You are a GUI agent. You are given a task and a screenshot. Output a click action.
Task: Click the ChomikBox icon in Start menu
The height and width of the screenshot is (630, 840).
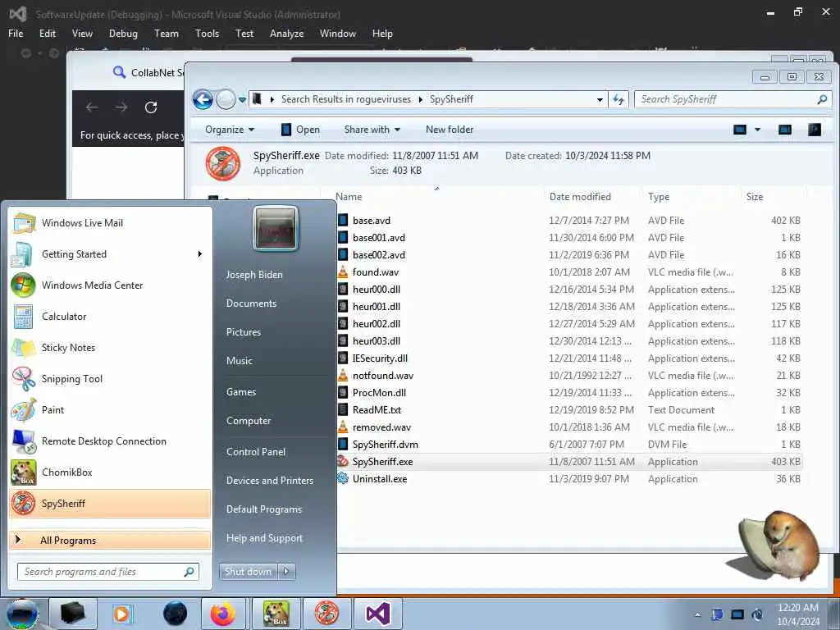(x=24, y=472)
